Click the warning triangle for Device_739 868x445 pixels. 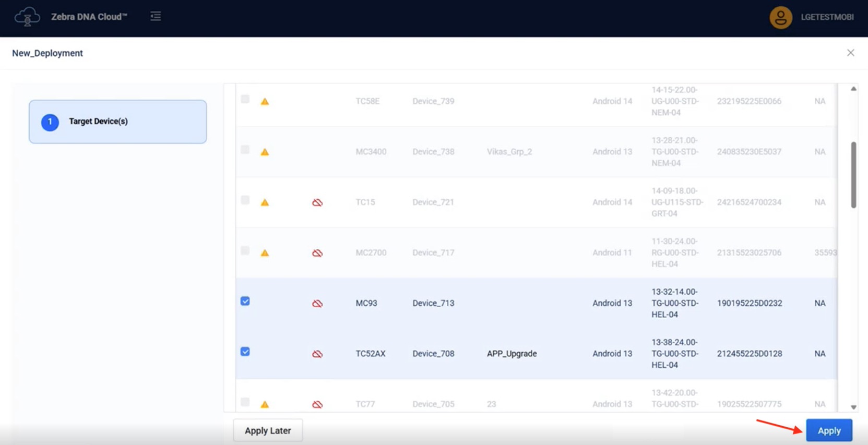[x=265, y=101]
